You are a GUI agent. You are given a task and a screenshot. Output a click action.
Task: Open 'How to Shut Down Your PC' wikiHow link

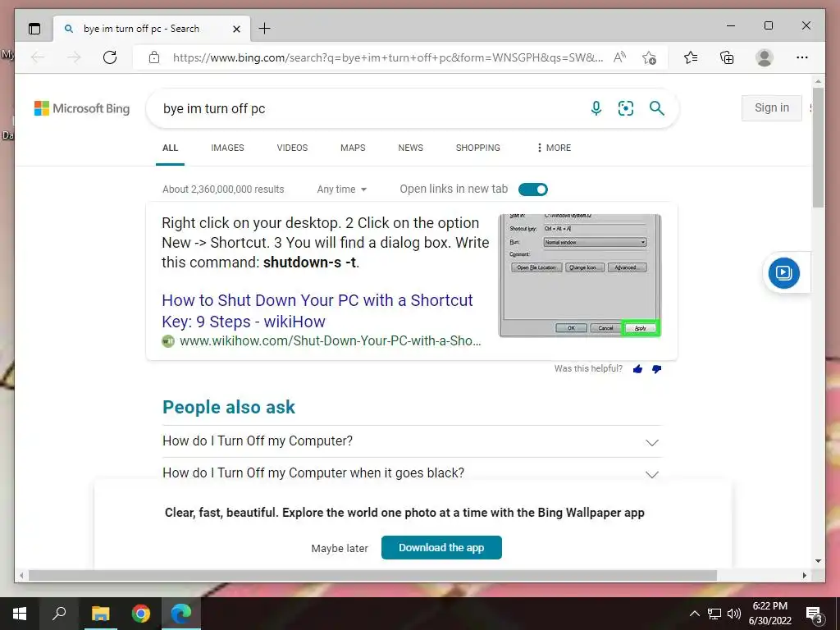pyautogui.click(x=317, y=311)
